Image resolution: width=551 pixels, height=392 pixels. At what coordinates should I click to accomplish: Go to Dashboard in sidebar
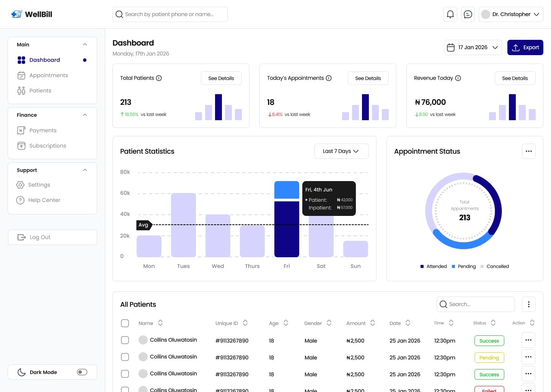52,60
